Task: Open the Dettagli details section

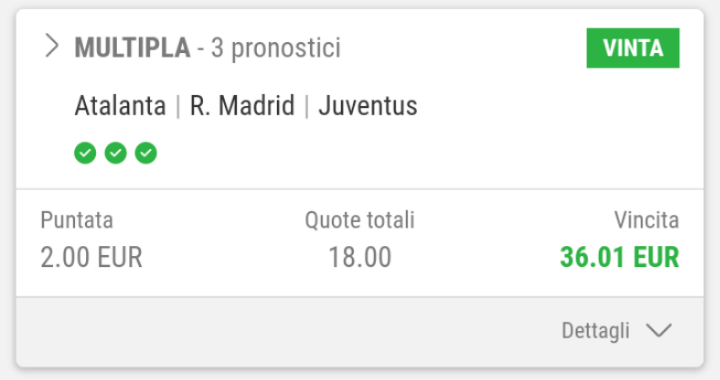Action: tap(596, 331)
